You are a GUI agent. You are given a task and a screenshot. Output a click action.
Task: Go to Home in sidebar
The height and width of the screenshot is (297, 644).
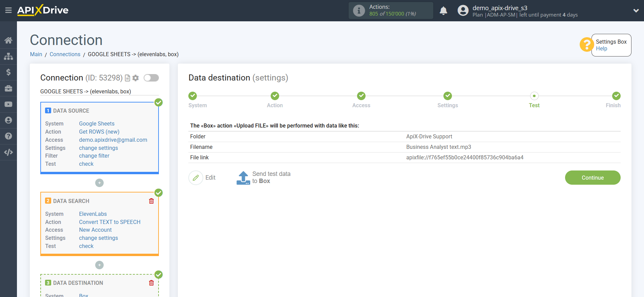[x=8, y=40]
